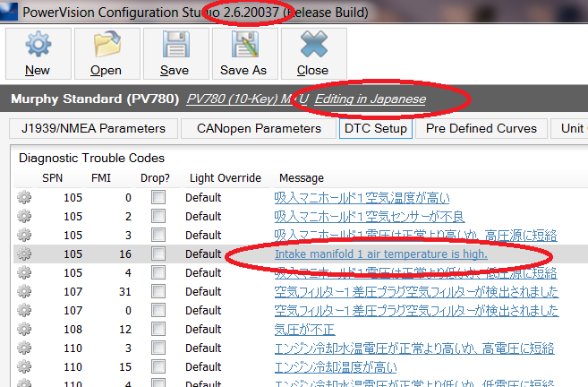Select Light Override 'Default' for SPN 105 FMI 0
The width and height of the screenshot is (588, 387).
click(x=203, y=197)
